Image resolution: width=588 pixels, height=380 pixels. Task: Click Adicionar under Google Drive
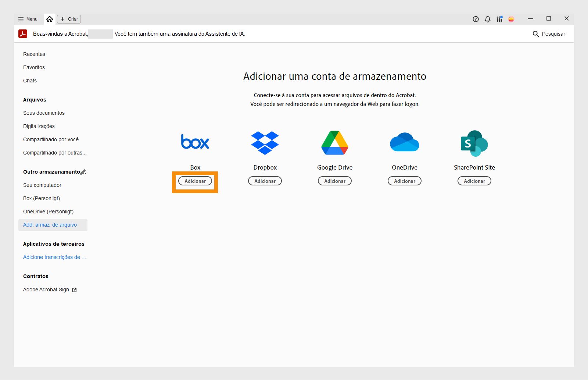pyautogui.click(x=334, y=181)
